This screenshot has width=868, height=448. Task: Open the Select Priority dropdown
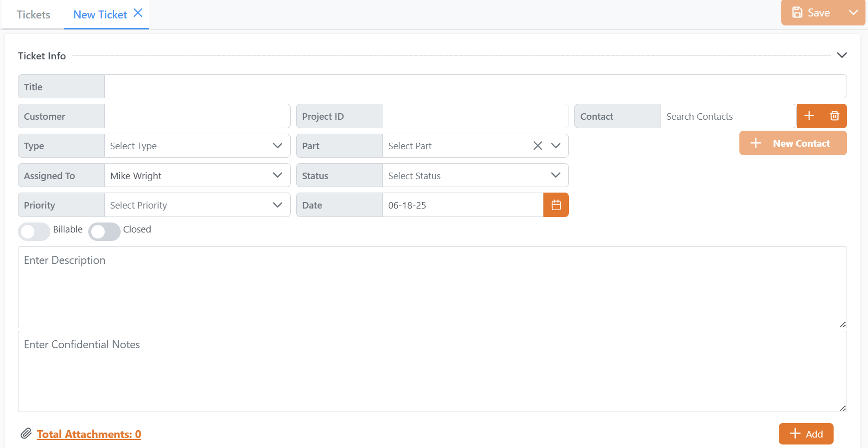197,205
